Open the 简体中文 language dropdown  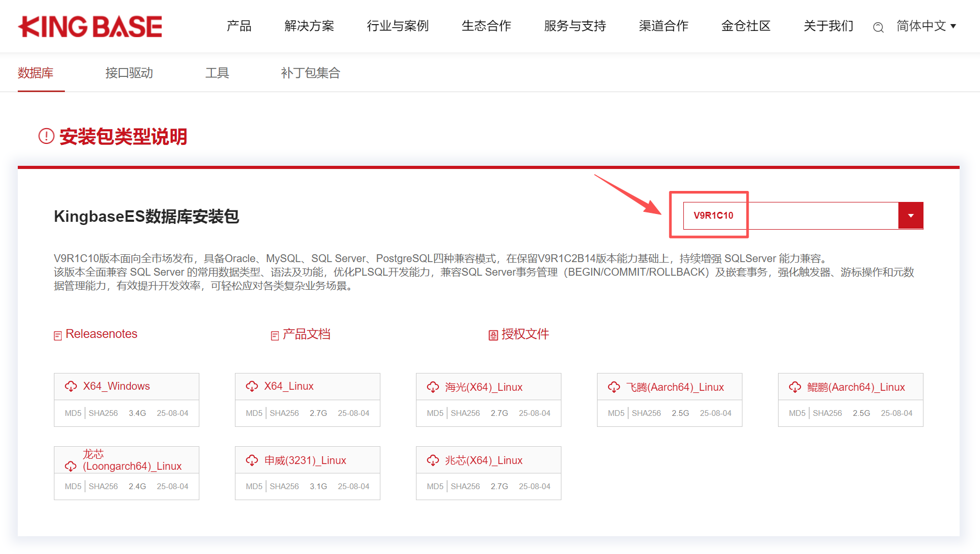(926, 26)
